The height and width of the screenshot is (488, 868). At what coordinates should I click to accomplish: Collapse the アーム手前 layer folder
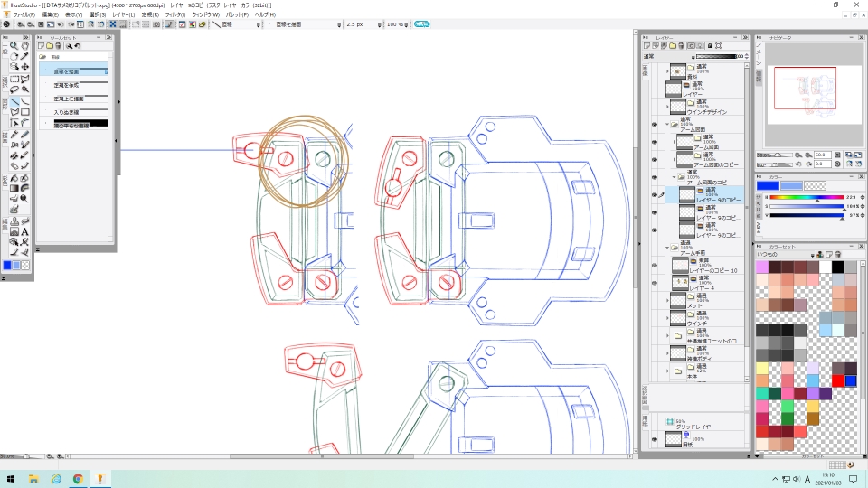click(x=667, y=248)
